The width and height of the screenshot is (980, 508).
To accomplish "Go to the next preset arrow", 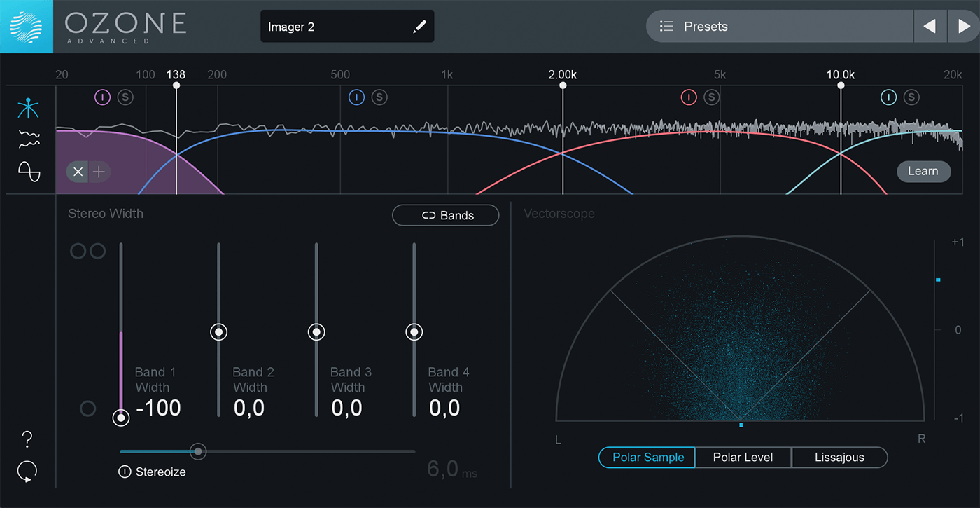I will pos(963,27).
